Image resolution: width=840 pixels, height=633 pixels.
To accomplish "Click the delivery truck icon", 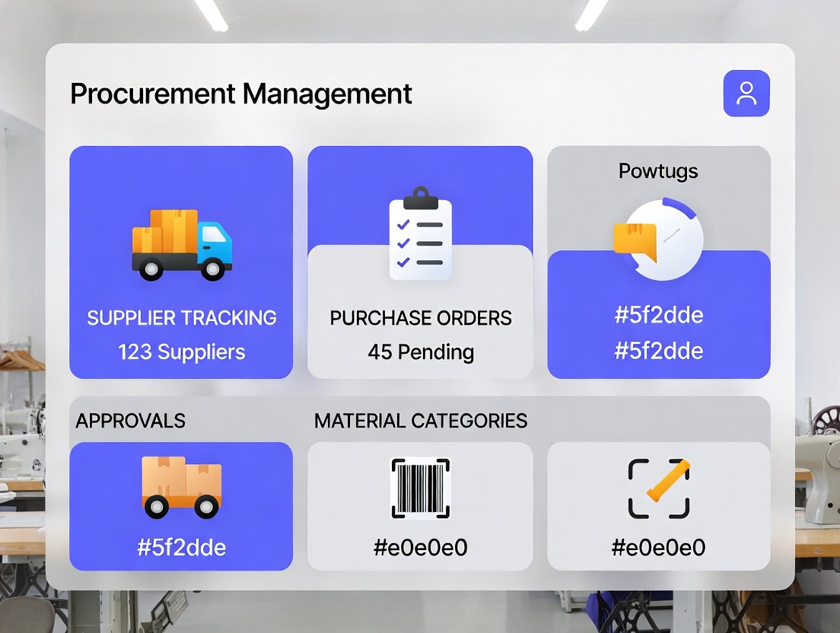I will coord(182,244).
